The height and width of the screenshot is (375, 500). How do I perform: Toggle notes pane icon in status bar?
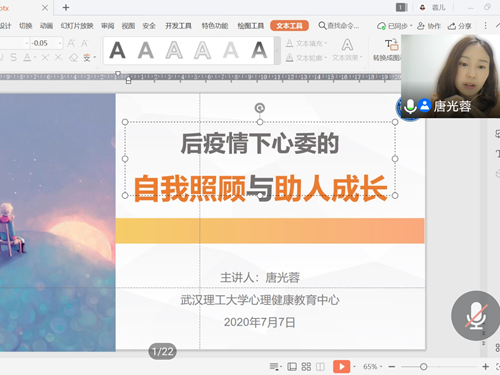274,367
